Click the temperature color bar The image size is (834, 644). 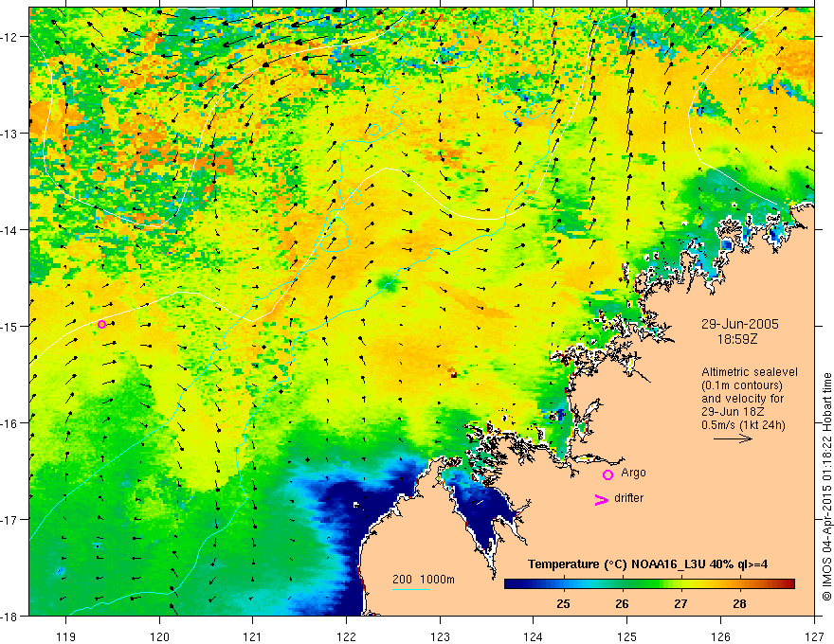649,584
